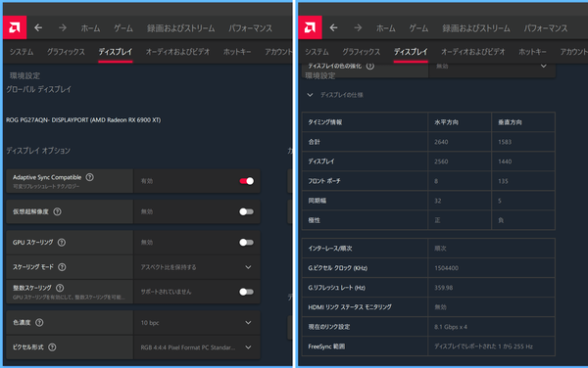Click the AMD logo in left window
This screenshot has height=368, width=588.
pos(15,27)
